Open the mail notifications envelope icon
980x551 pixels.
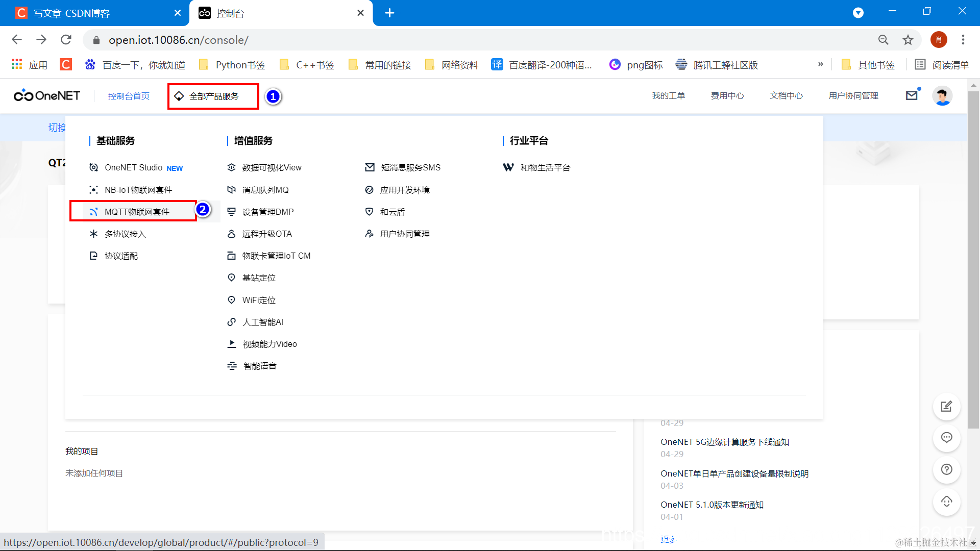coord(912,95)
